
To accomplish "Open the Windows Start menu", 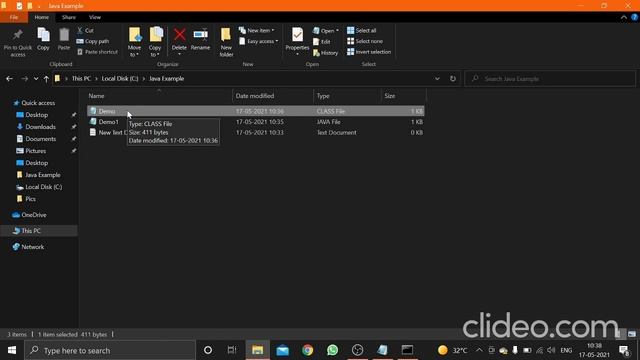I will (12, 350).
